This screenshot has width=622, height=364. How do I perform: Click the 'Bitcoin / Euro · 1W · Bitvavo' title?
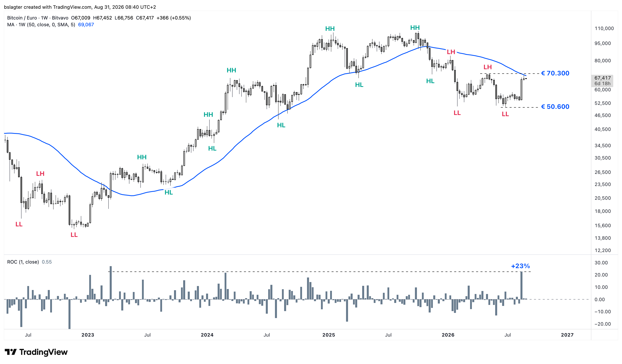pos(38,18)
